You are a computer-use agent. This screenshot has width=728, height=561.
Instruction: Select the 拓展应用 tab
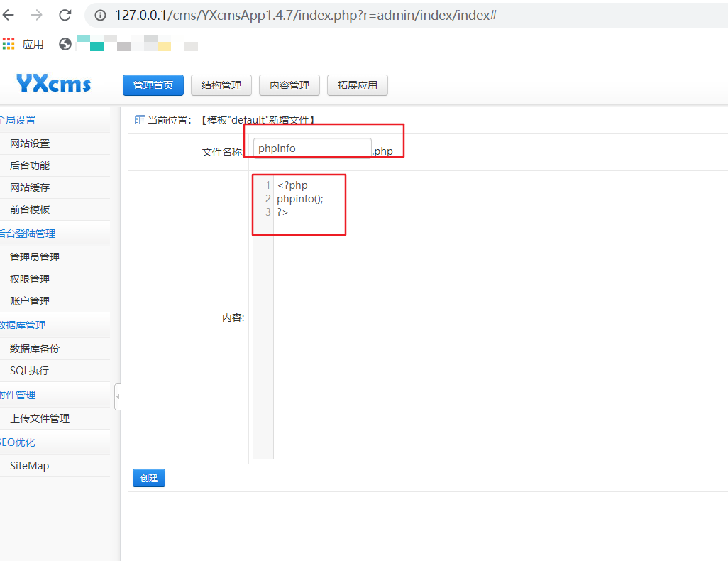pos(358,85)
